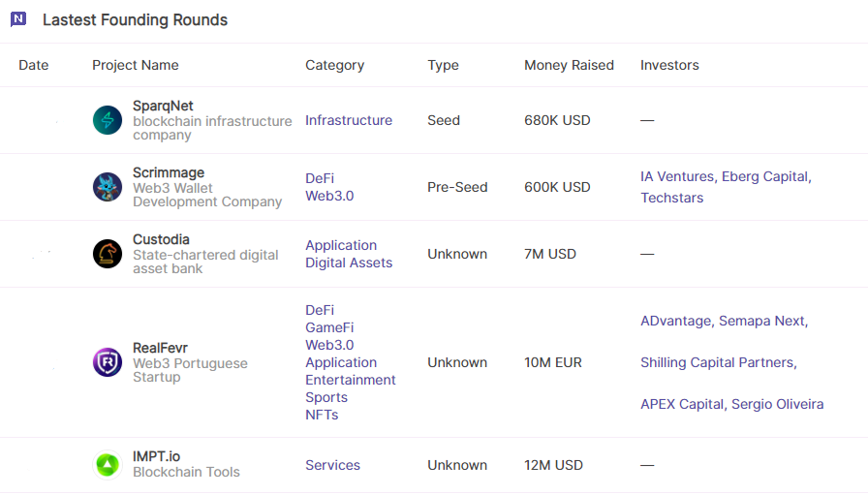Click the 7M USD amount
This screenshot has height=495, width=868.
coord(549,254)
